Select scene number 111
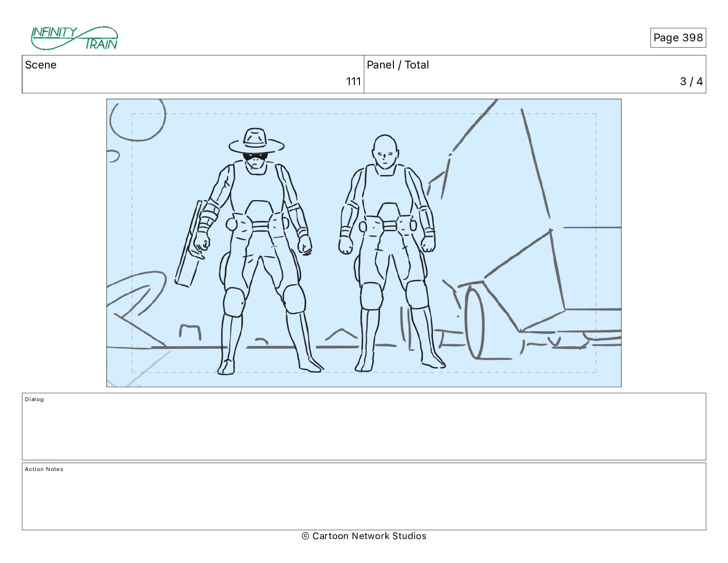 (353, 81)
